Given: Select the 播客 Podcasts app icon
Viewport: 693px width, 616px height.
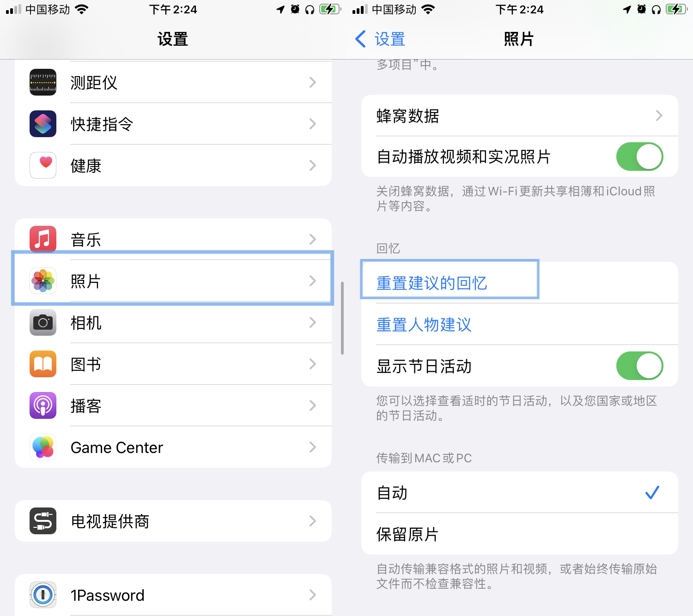Looking at the screenshot, I should pos(43,405).
